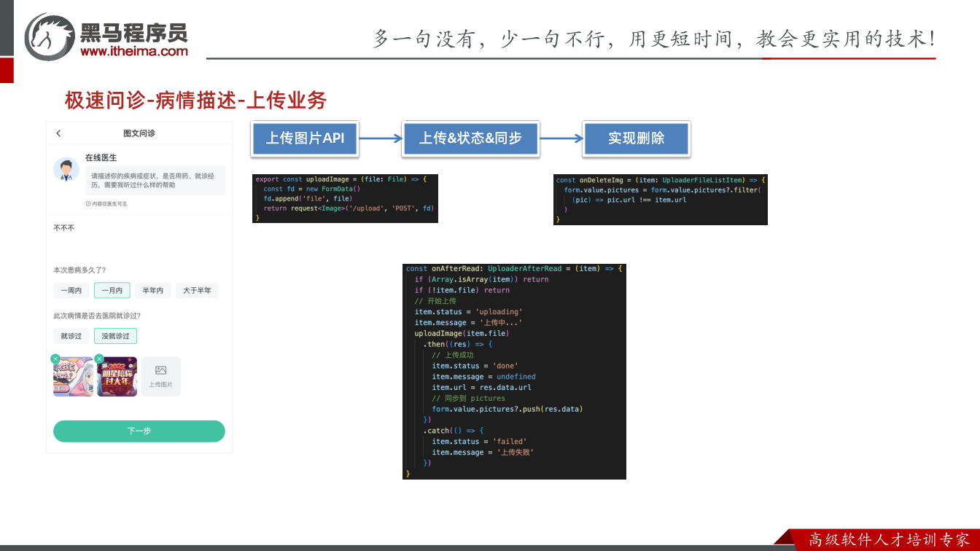The height and width of the screenshot is (551, 980).
Task: Open the second uploaded image thumbnail
Action: (117, 376)
